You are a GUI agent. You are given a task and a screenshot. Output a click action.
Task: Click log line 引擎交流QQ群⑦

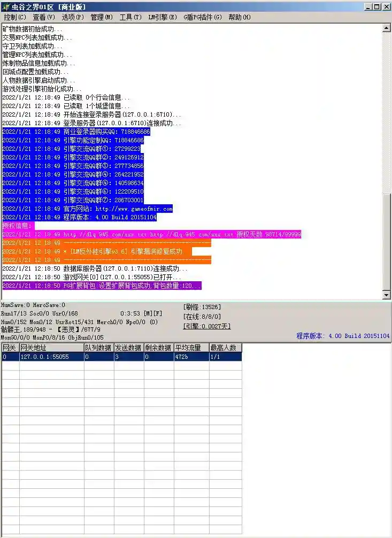[73, 200]
